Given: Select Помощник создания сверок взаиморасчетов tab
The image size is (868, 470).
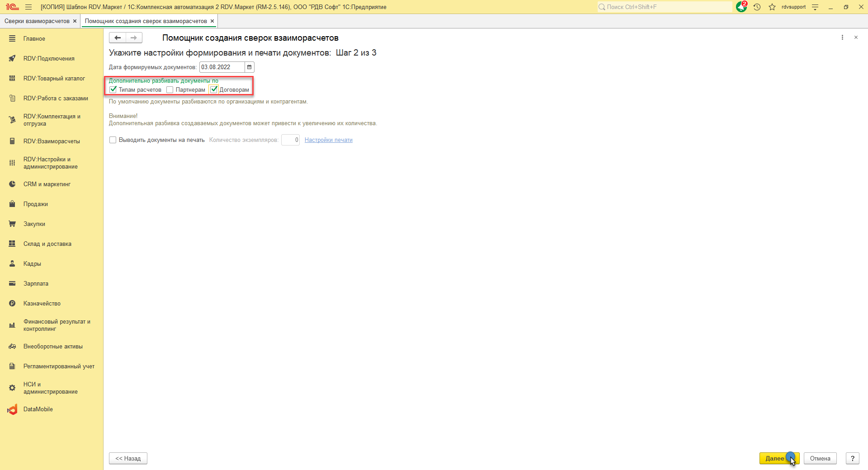Looking at the screenshot, I should click(x=146, y=21).
